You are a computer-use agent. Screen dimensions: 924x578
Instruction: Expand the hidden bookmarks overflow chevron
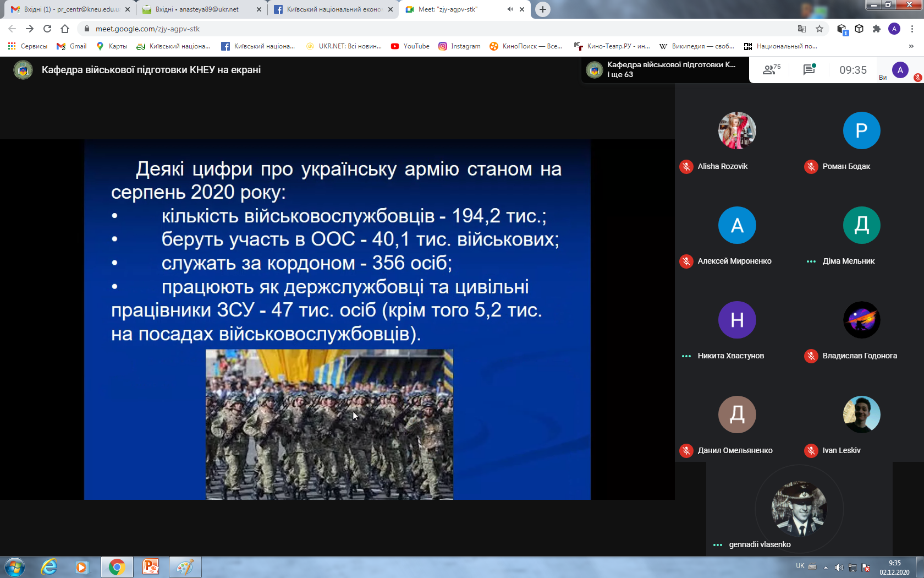pos(911,46)
